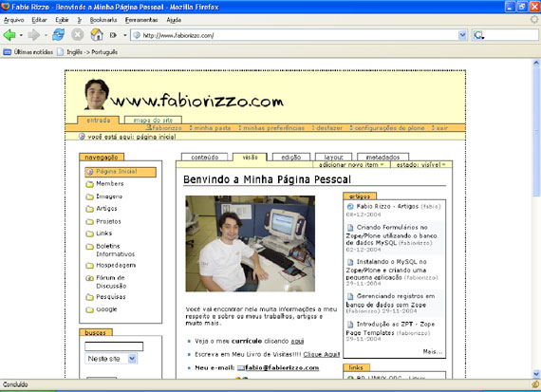Go to the Home page icon
The width and height of the screenshot is (541, 392).
[x=97, y=34]
